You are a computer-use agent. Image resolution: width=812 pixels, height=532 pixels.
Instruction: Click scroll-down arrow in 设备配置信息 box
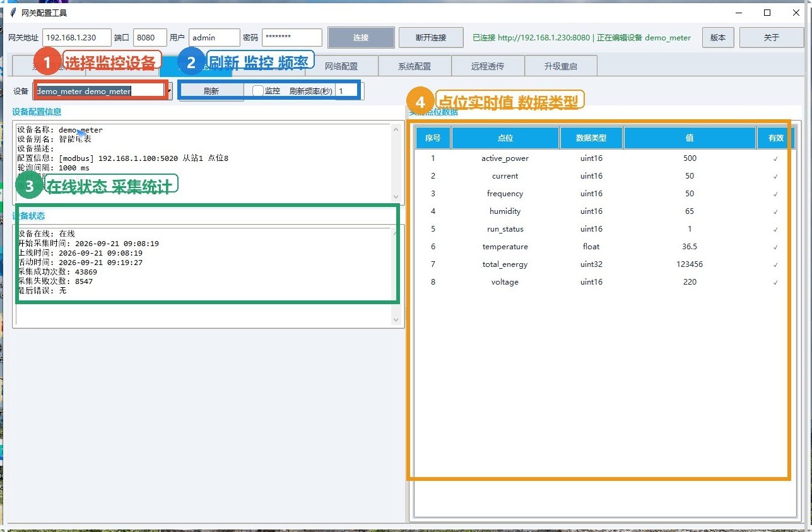coord(396,197)
